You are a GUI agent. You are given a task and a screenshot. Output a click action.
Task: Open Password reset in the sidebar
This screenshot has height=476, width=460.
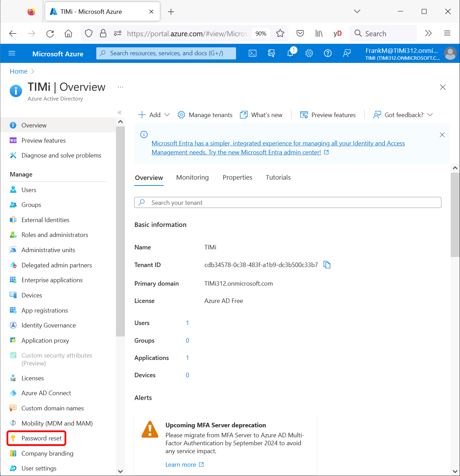tap(37, 438)
